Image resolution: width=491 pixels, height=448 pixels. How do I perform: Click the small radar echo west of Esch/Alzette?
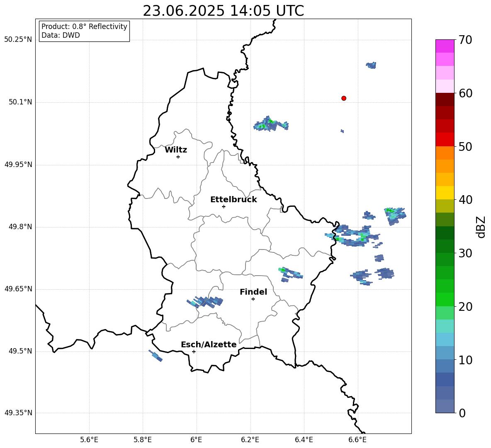point(156,356)
